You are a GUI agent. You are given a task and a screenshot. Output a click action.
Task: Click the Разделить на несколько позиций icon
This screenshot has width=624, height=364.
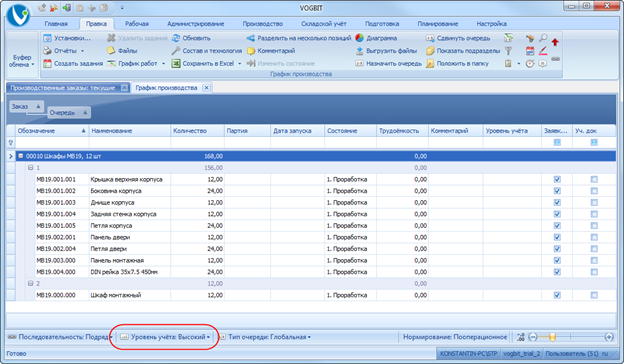251,38
